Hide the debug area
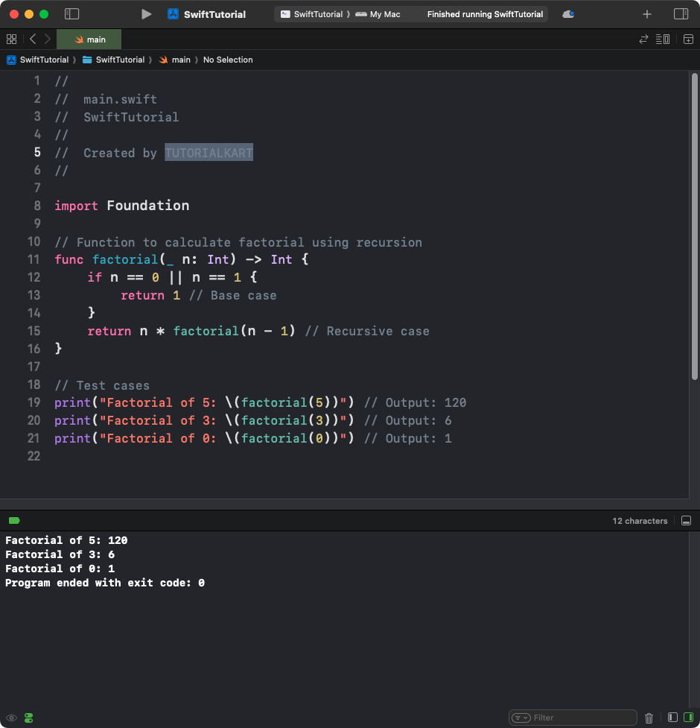Screen dimensions: 700x728 [686, 521]
